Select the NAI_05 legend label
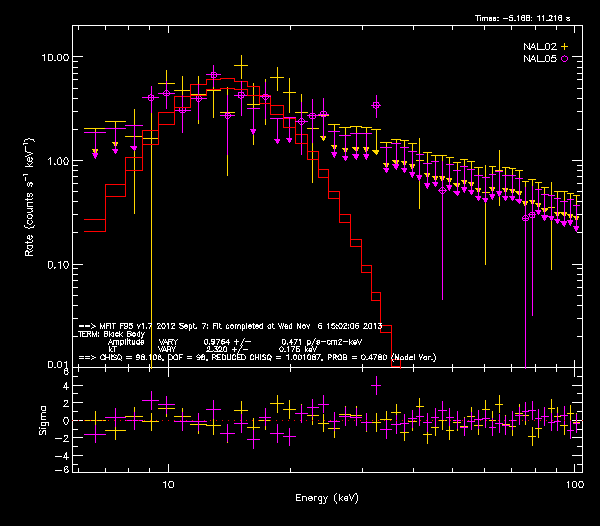This screenshot has width=600, height=526. click(538, 60)
